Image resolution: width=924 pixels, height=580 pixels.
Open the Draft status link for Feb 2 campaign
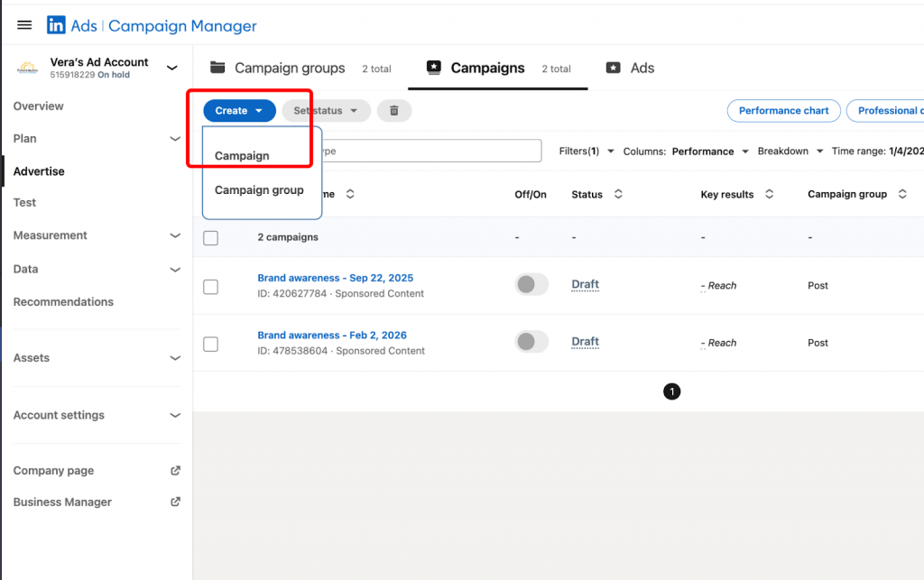click(585, 342)
